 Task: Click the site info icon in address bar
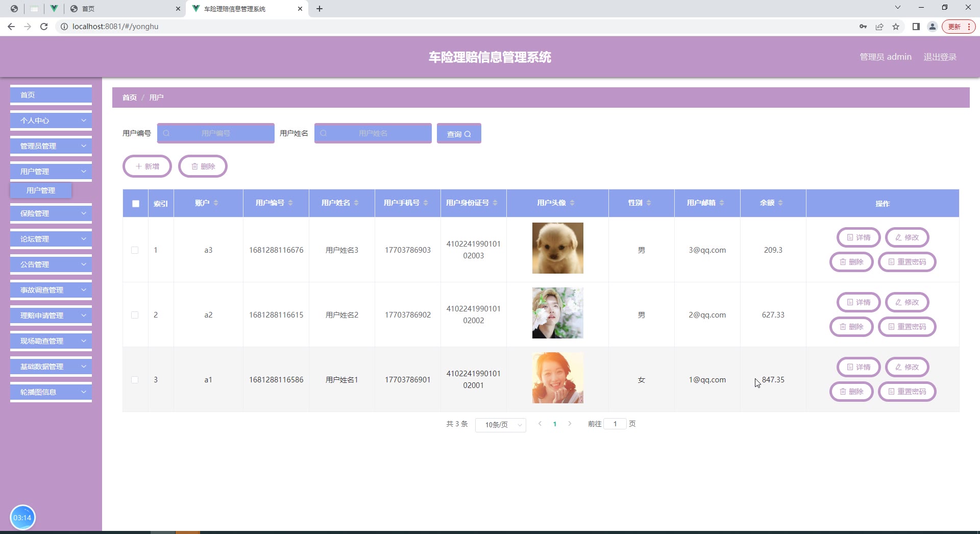coord(64,27)
